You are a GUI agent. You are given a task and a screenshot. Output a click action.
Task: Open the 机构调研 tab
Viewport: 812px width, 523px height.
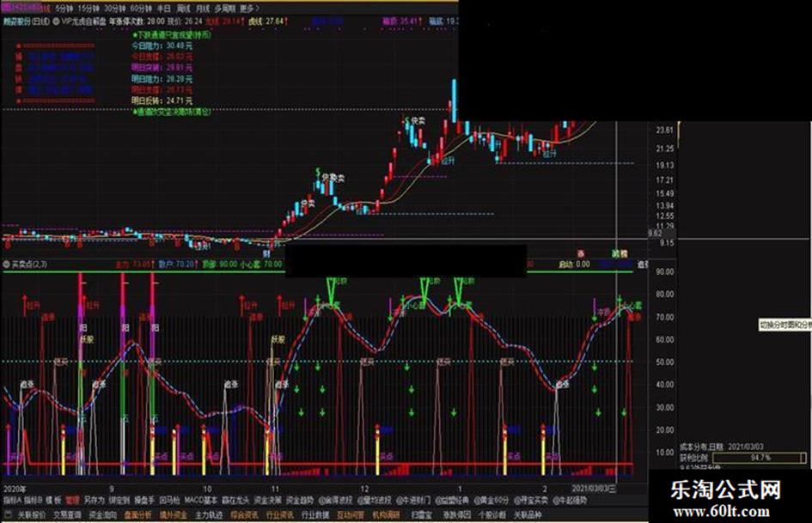click(x=387, y=515)
